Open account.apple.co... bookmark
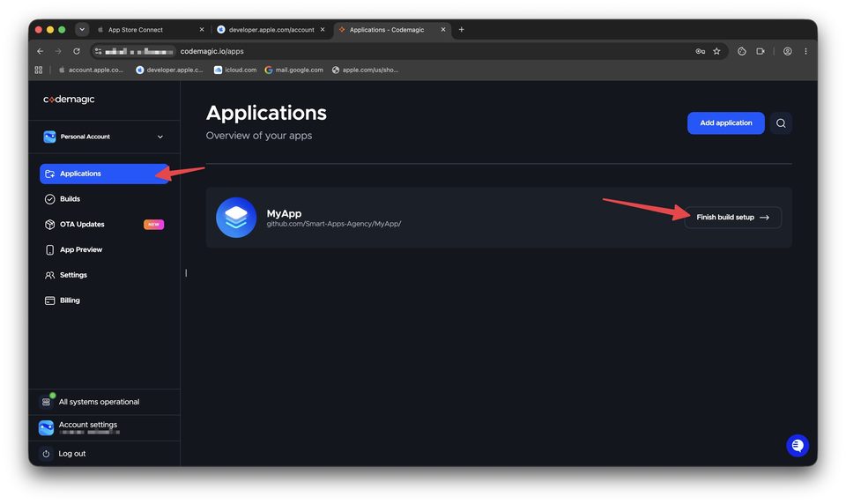The width and height of the screenshot is (846, 504). 91,70
